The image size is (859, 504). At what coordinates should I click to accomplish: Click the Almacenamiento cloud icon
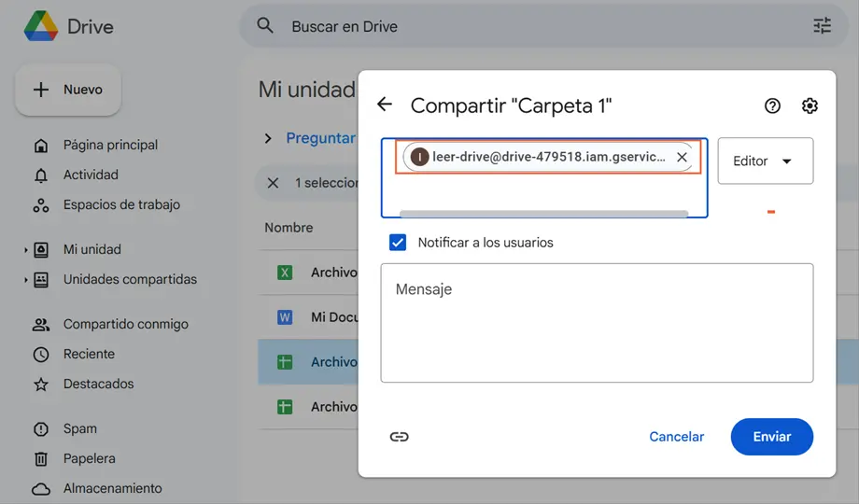coord(41,489)
